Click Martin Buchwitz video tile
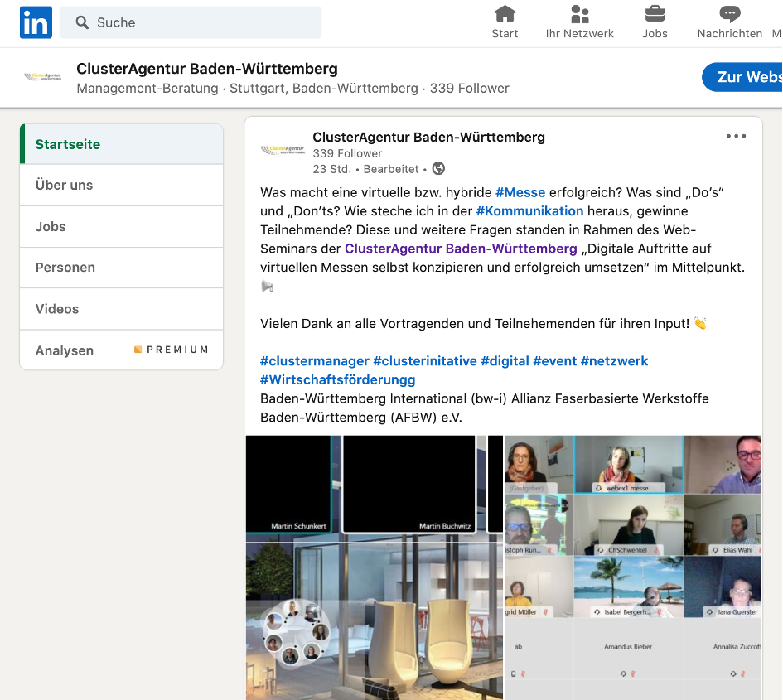 (x=409, y=484)
